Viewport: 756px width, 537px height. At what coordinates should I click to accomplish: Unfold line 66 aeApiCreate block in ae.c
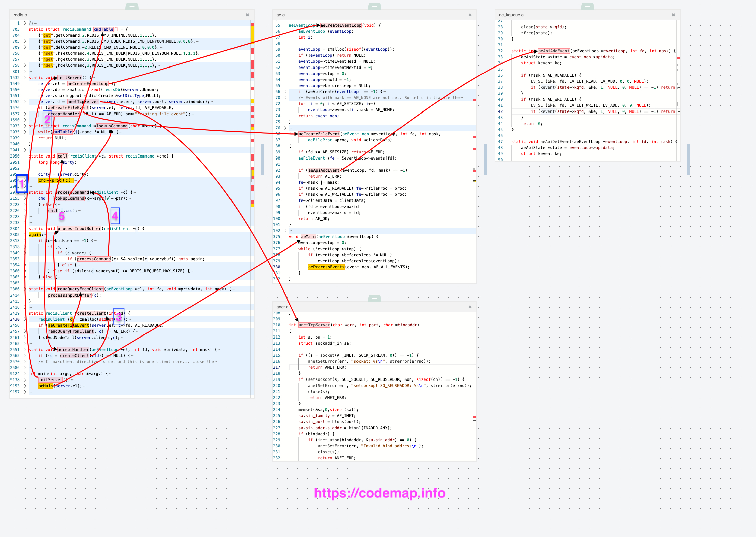[x=285, y=92]
